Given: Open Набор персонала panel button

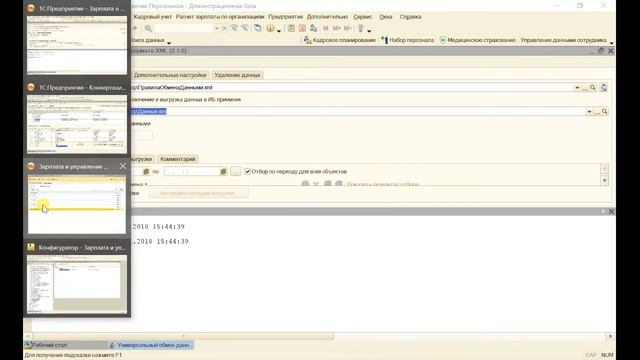Looking at the screenshot, I should click(407, 40).
